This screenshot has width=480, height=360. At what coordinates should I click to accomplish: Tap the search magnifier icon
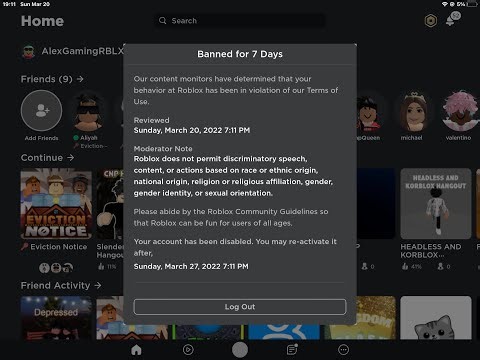tap(162, 21)
